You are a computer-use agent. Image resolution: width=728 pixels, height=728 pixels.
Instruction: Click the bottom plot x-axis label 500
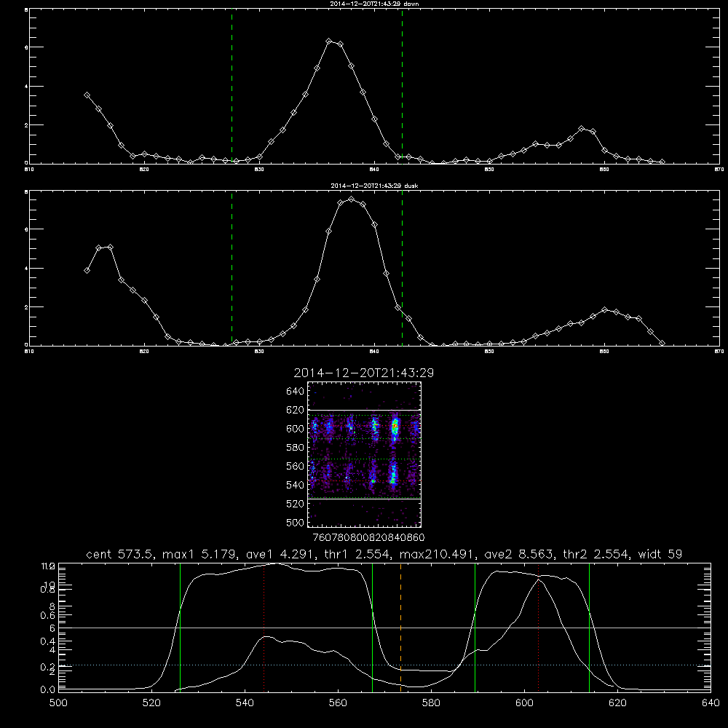pyautogui.click(x=58, y=703)
